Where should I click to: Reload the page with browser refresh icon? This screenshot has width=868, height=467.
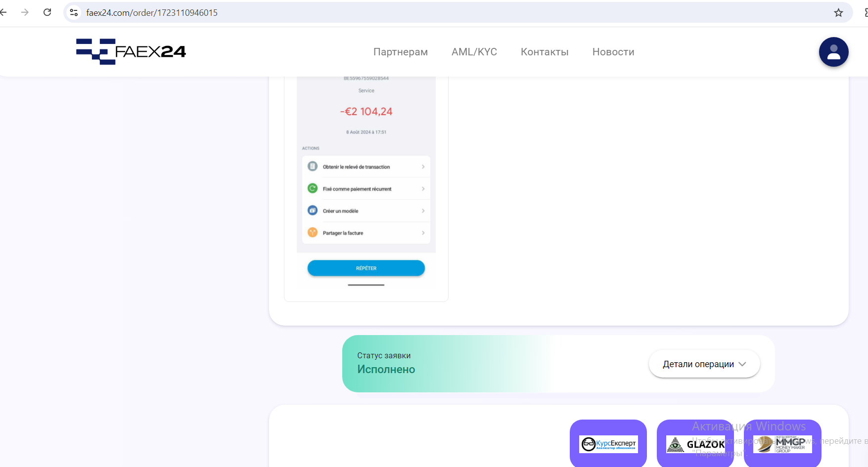pyautogui.click(x=47, y=12)
